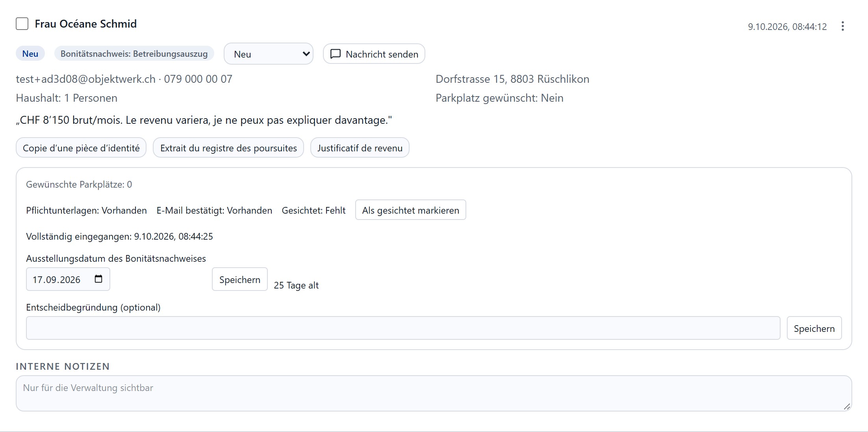Viewport: 868px width, 432px height.
Task: Click 'Vollständig eingegangen' timestamp line
Action: [119, 236]
